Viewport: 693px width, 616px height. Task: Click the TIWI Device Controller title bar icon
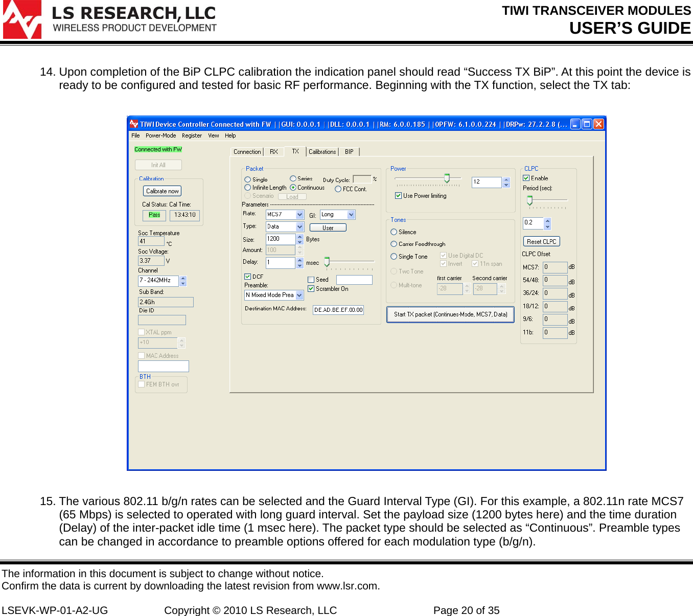134,124
